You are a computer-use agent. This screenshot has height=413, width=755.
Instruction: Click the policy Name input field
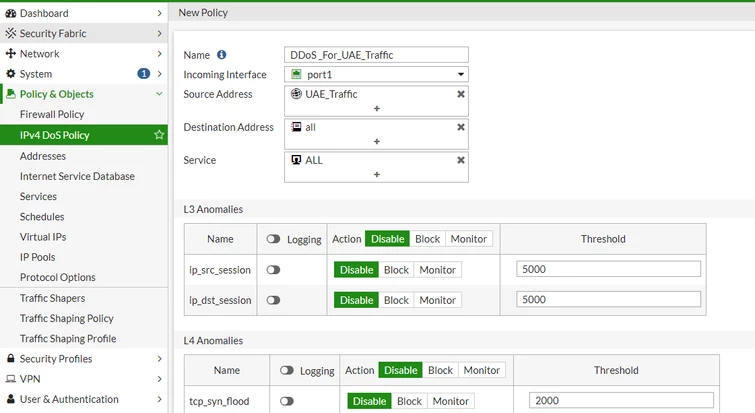tap(376, 54)
